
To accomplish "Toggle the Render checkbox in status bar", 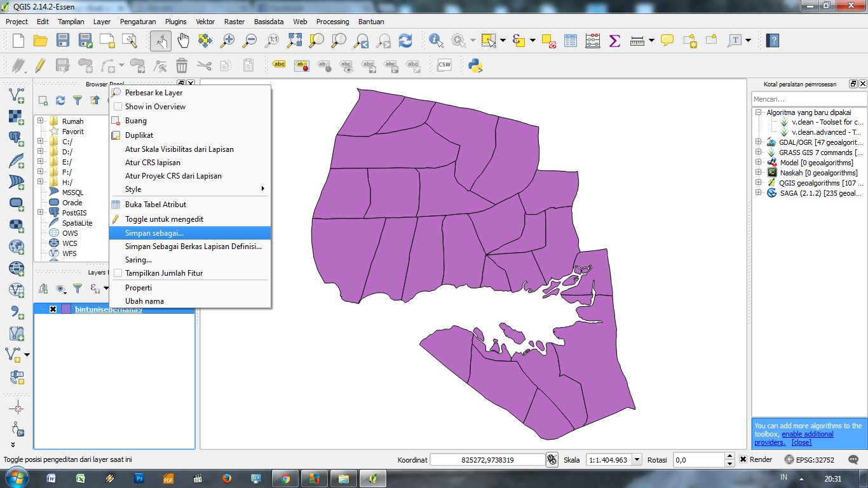I will click(742, 459).
